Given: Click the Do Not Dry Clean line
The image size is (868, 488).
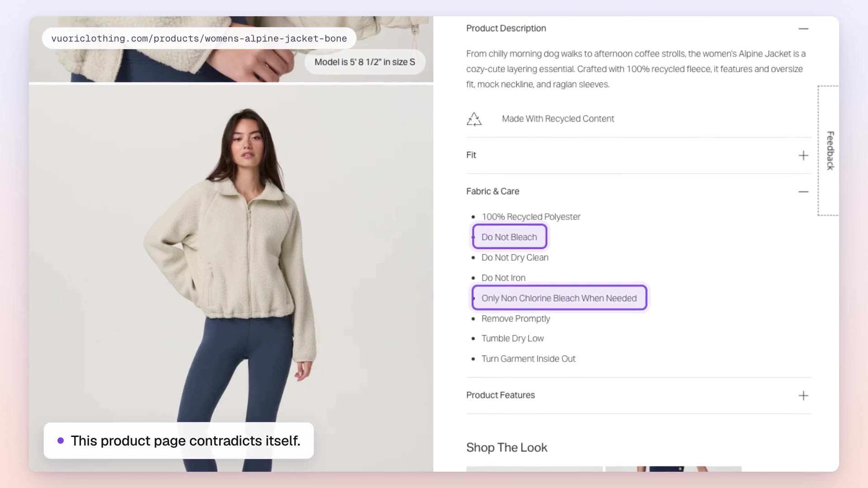Looking at the screenshot, I should tap(514, 258).
